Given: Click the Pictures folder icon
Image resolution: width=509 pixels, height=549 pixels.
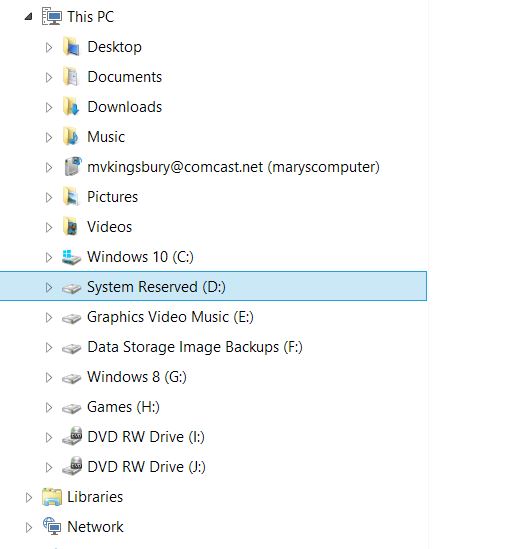Looking at the screenshot, I should pos(72,197).
